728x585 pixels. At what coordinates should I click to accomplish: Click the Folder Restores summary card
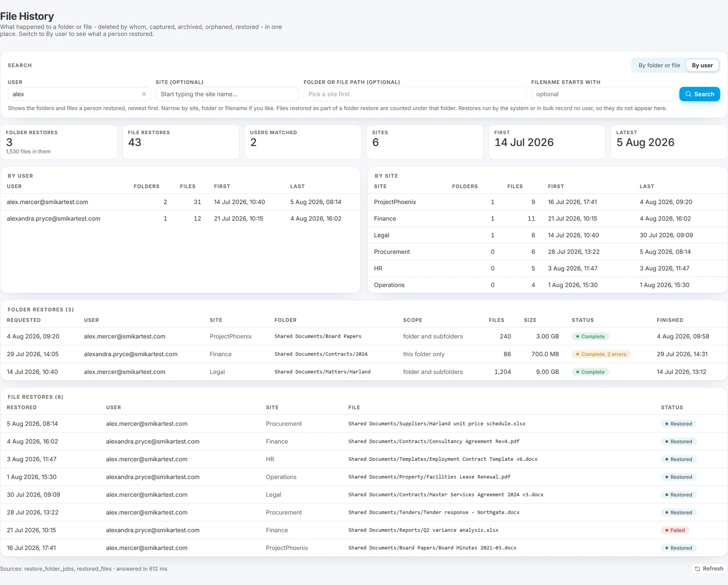(x=59, y=142)
